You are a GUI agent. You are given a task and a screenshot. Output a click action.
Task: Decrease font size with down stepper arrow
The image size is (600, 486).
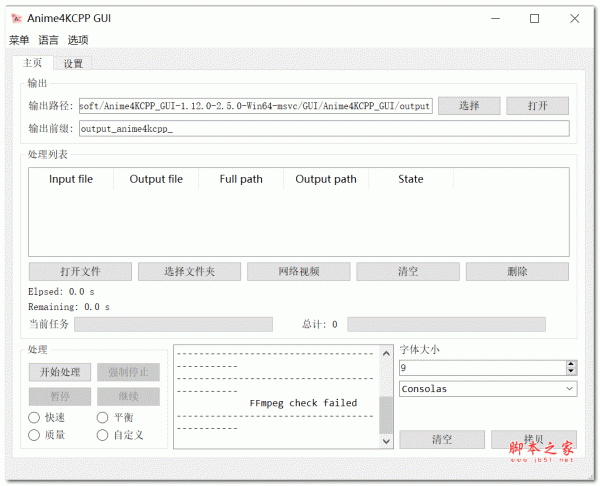571,371
